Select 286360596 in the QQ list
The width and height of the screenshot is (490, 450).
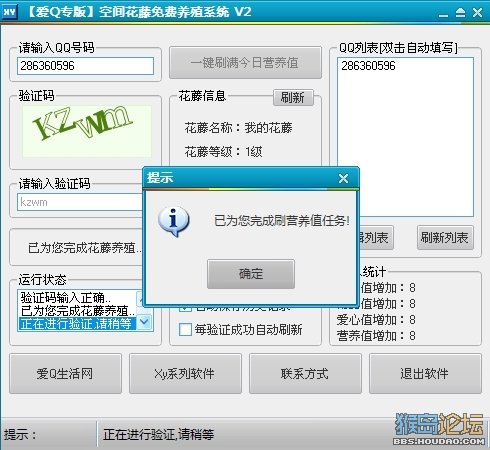tap(368, 66)
